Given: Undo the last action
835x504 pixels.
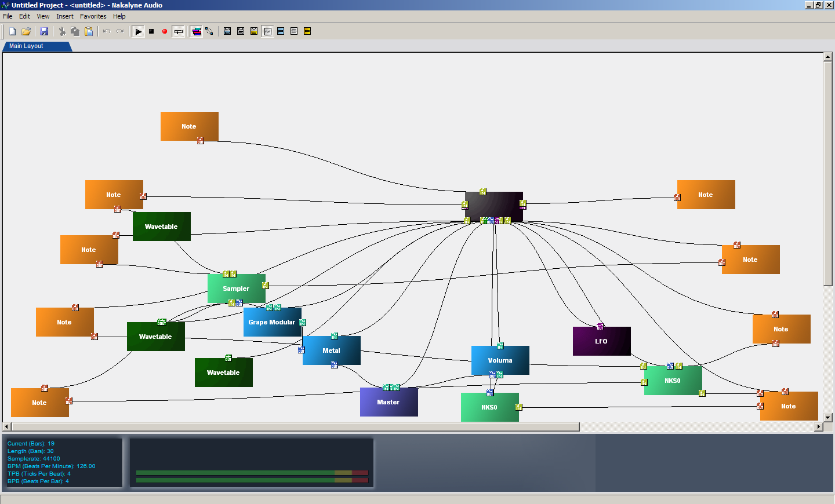Looking at the screenshot, I should (x=107, y=31).
